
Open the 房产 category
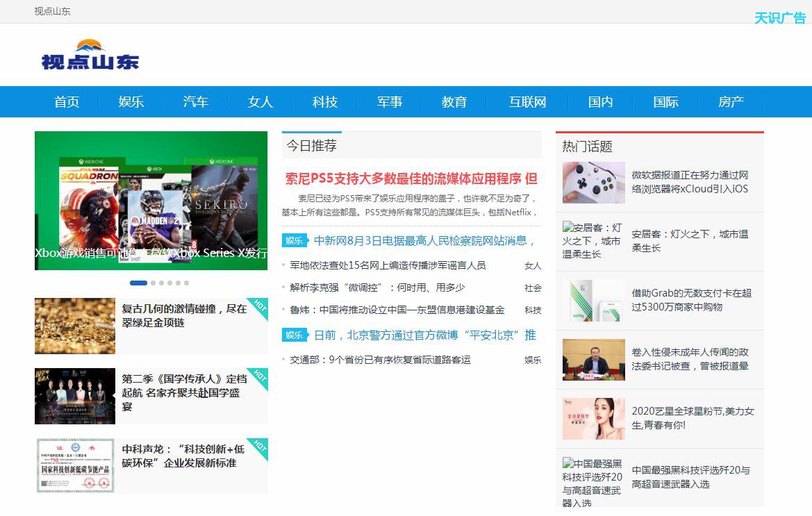coord(731,102)
